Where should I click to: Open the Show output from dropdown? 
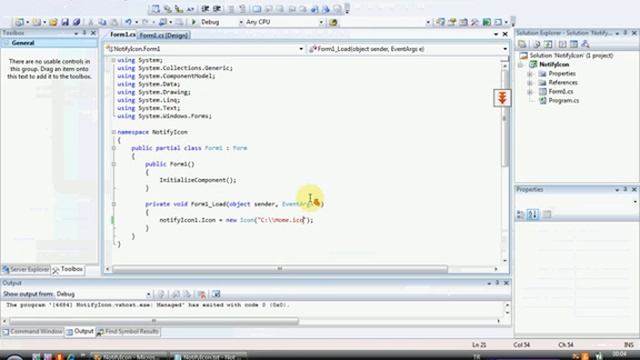pyautogui.click(x=148, y=294)
